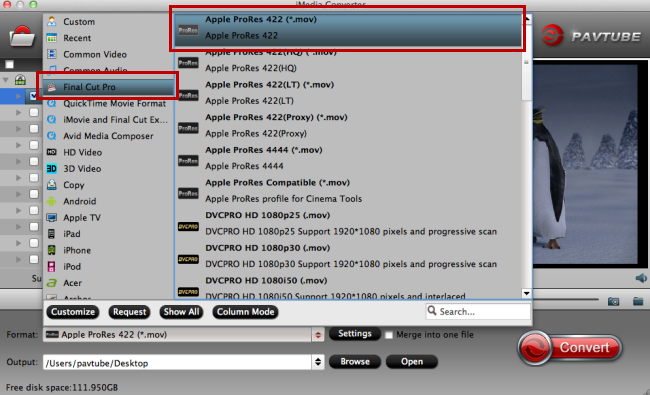The image size is (650, 395).
Task: Toggle the preview volume speaker icon
Action: [x=641, y=278]
